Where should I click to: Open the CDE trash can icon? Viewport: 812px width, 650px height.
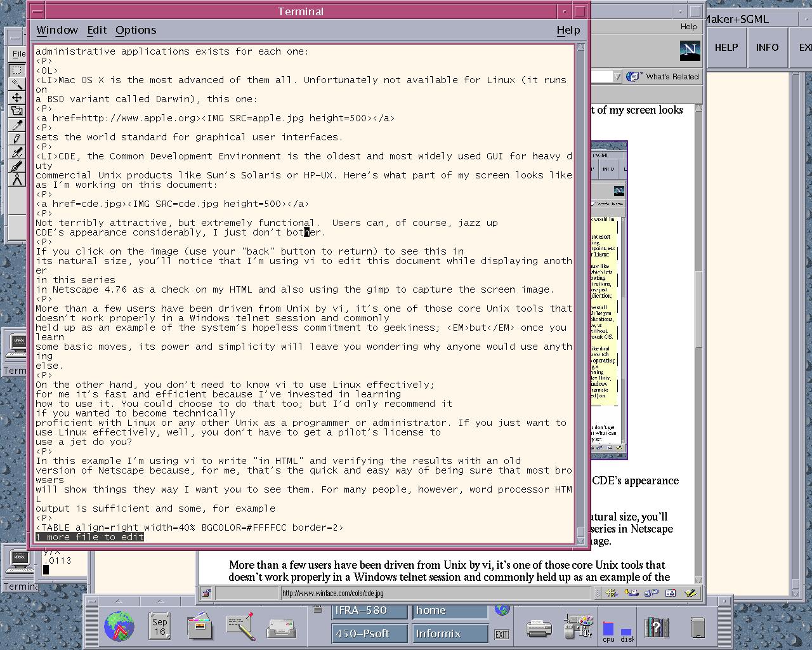(x=698, y=627)
